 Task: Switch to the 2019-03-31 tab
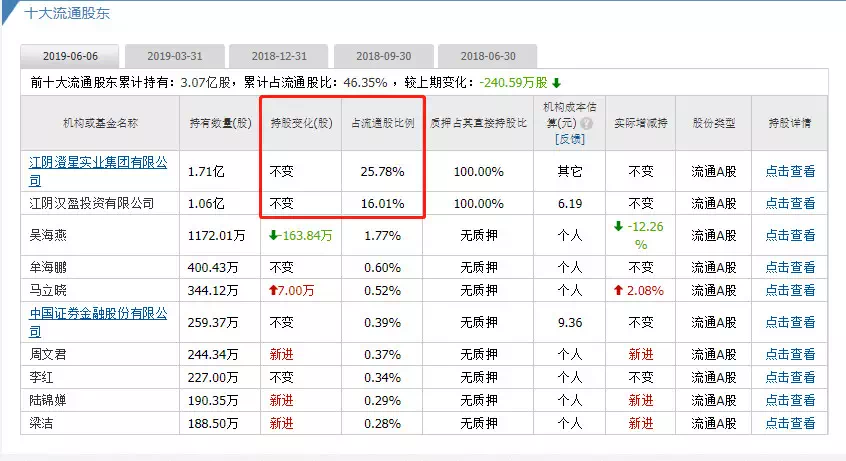[172, 56]
